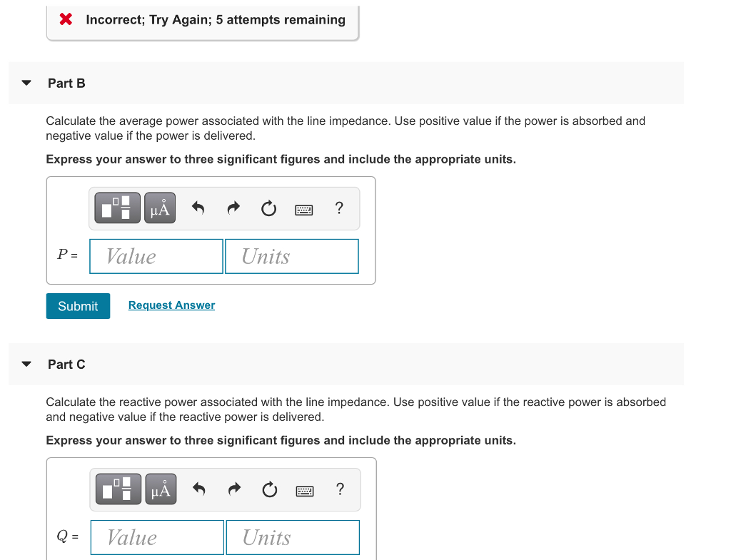Open keyboard shortcuts for Part C
Viewport: 731px width, 560px height.
tap(305, 491)
